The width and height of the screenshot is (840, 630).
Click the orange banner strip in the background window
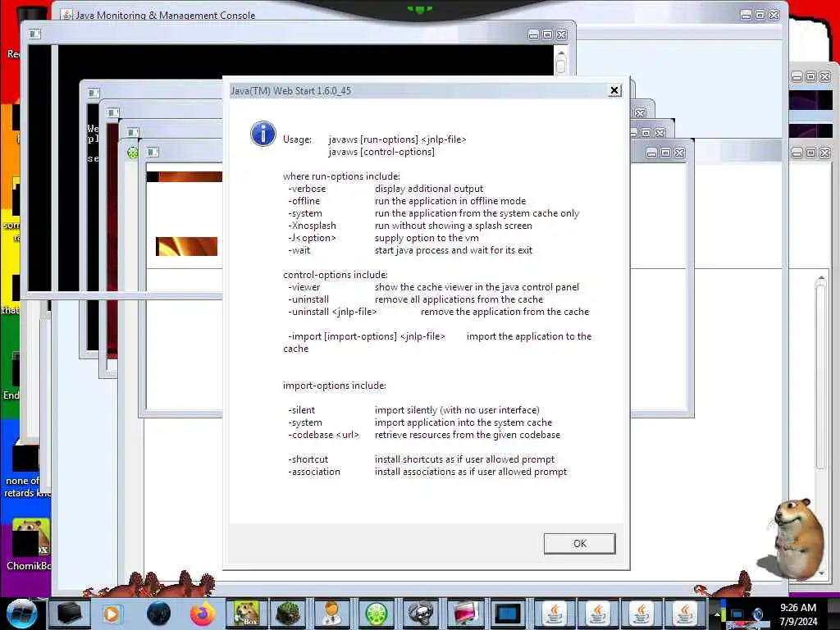click(x=185, y=177)
